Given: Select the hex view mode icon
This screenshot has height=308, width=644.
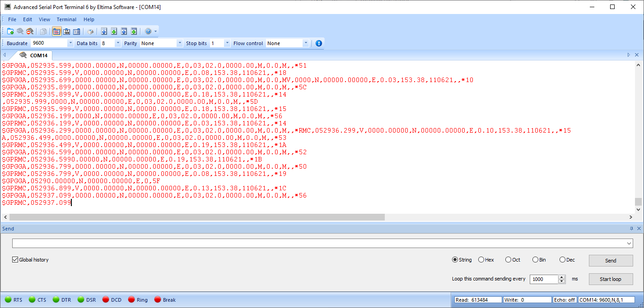Looking at the screenshot, I should [x=66, y=31].
